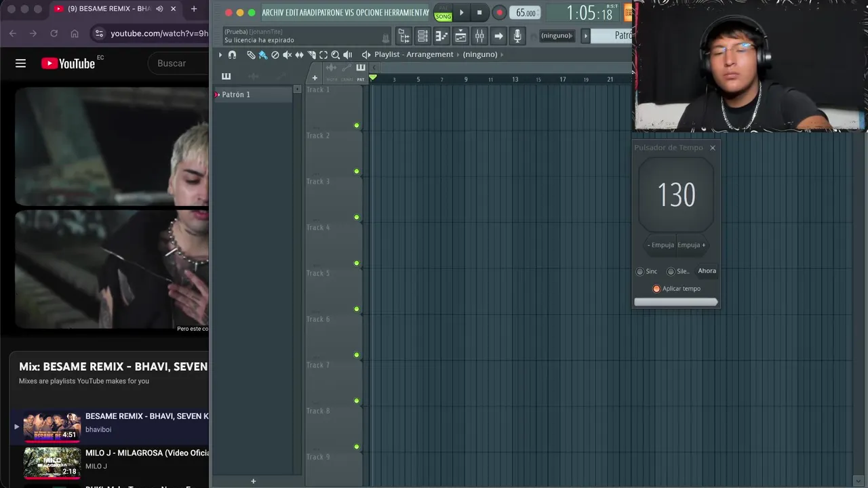Select the zoom magnifier tool
Image resolution: width=868 pixels, height=488 pixels.
tap(335, 55)
